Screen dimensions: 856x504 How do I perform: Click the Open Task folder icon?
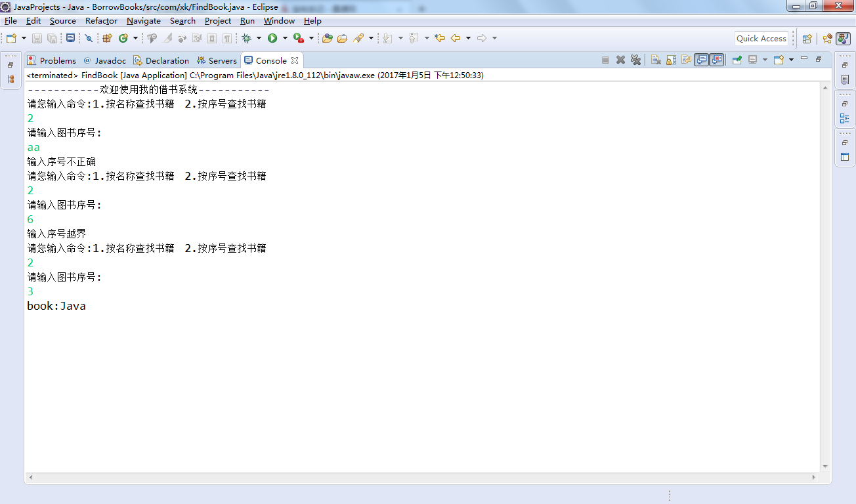point(342,38)
